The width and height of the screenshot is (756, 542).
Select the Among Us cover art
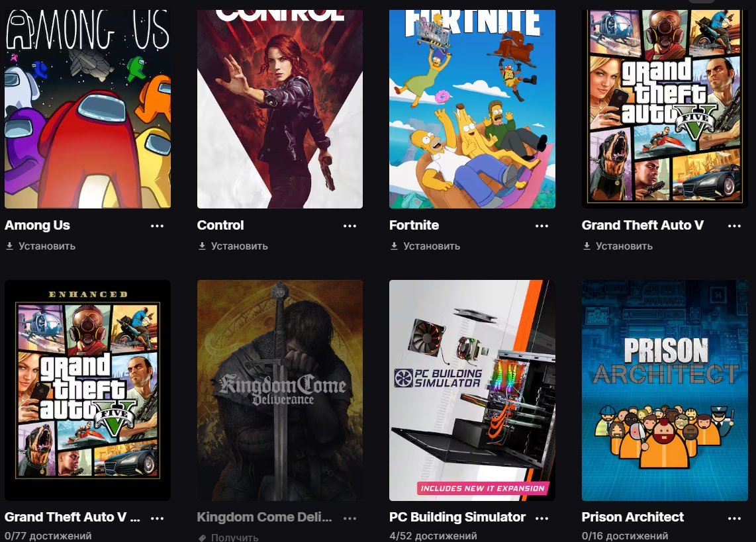88,109
